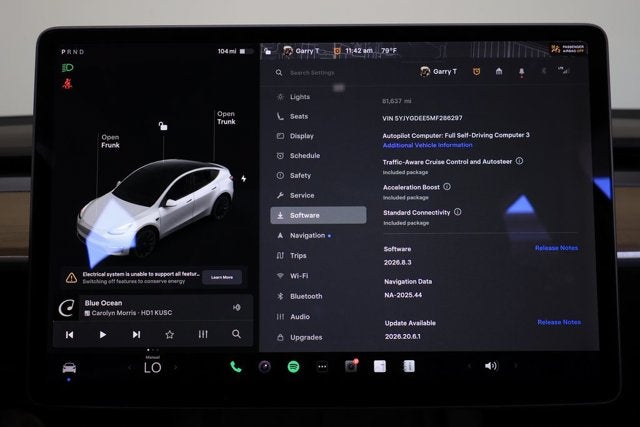Open the Dashcam icon with red dot
Image resolution: width=640 pixels, height=427 pixels.
coord(351,366)
